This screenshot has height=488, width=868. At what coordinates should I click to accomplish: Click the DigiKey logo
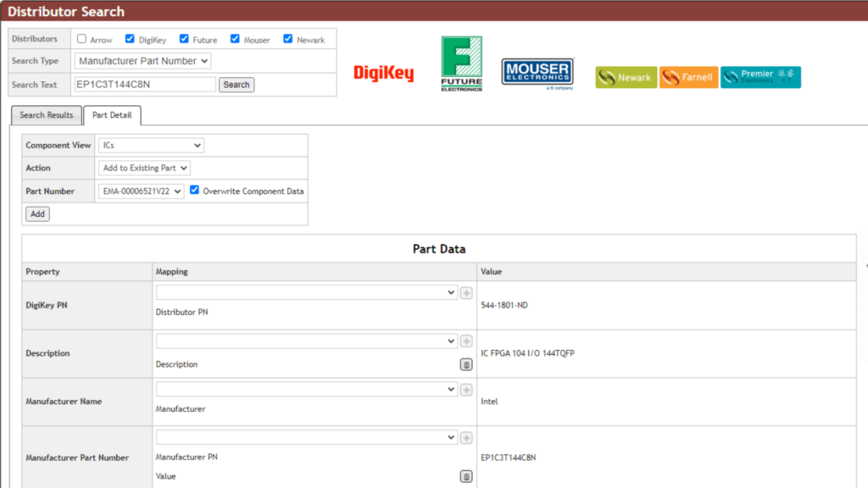click(383, 74)
